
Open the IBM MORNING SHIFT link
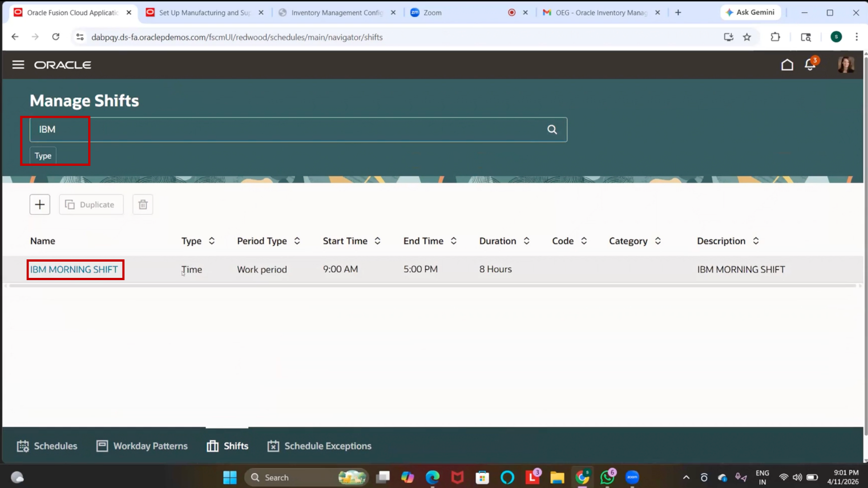pyautogui.click(x=74, y=269)
